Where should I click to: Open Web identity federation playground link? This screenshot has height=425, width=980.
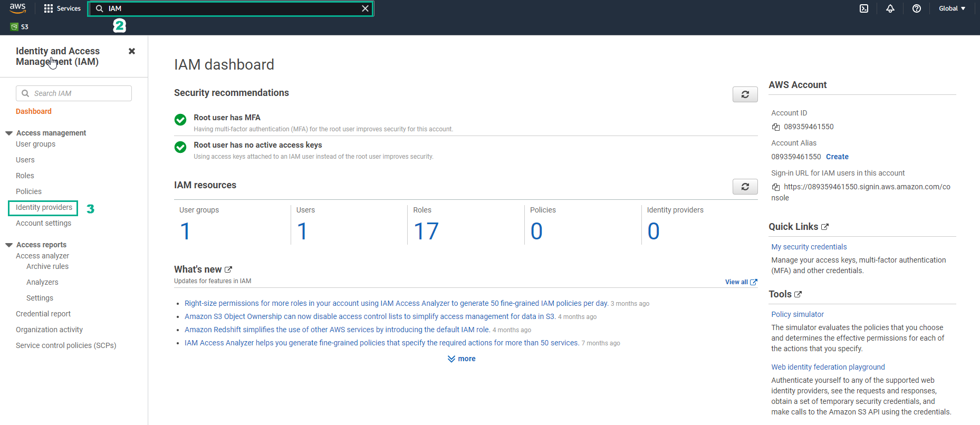click(828, 367)
